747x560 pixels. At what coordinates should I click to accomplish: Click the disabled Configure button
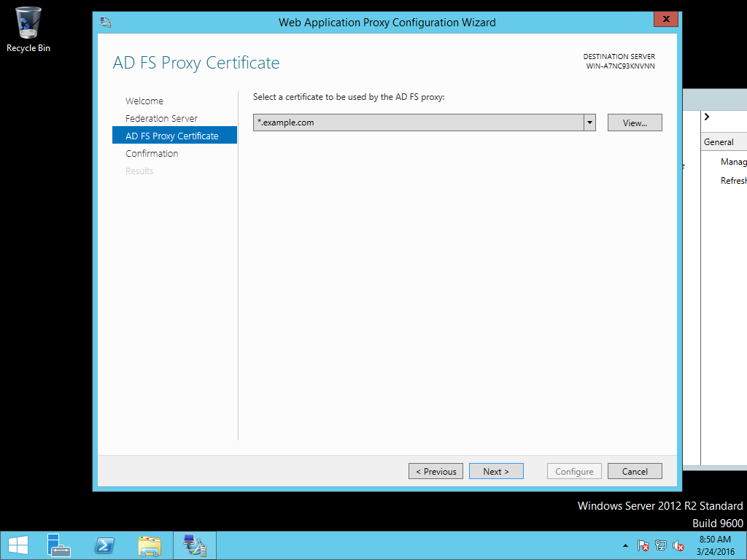[x=574, y=471]
